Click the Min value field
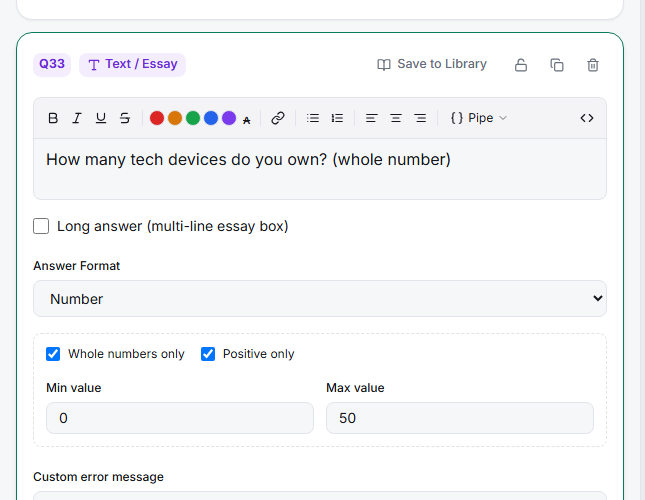 180,418
